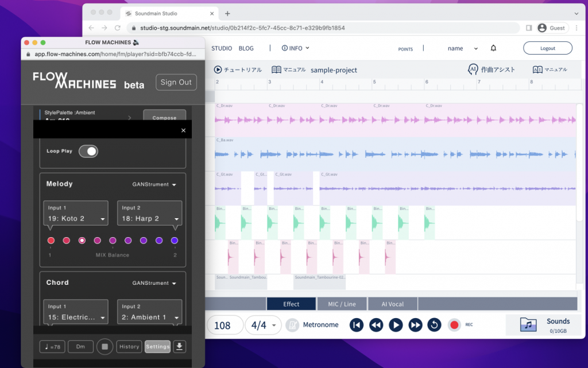Click the tempo 78 button
This screenshot has height=368, width=588.
coord(52,347)
